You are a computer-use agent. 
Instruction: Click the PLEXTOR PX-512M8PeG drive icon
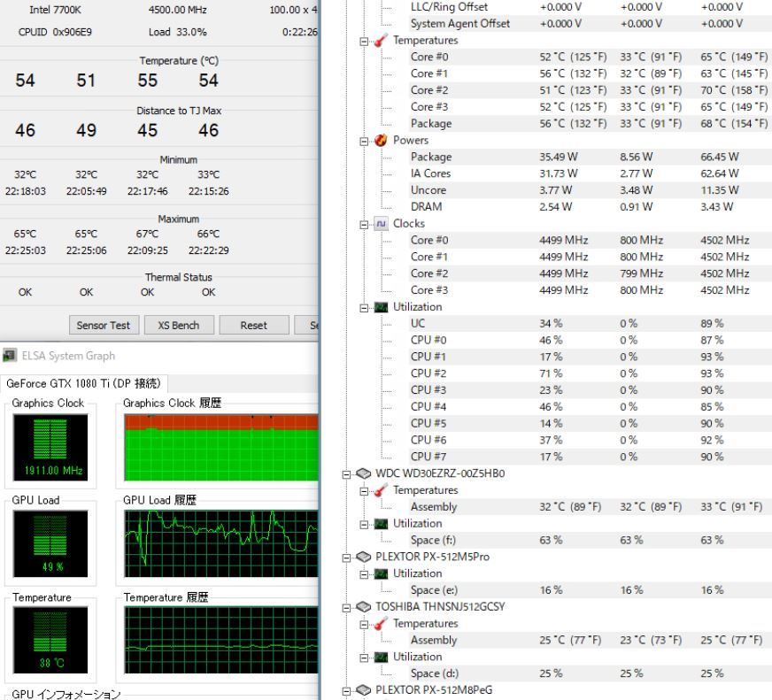360,690
